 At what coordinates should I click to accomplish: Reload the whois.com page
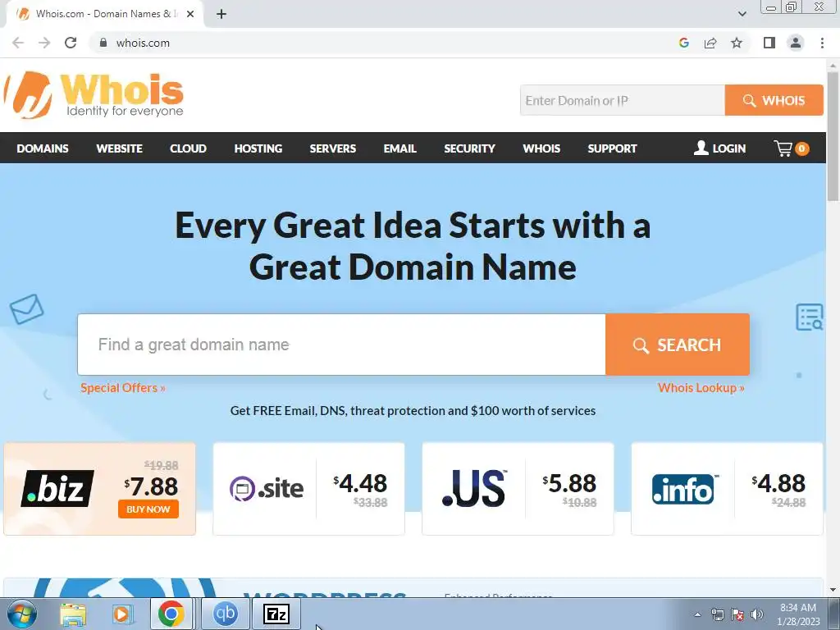(x=71, y=43)
